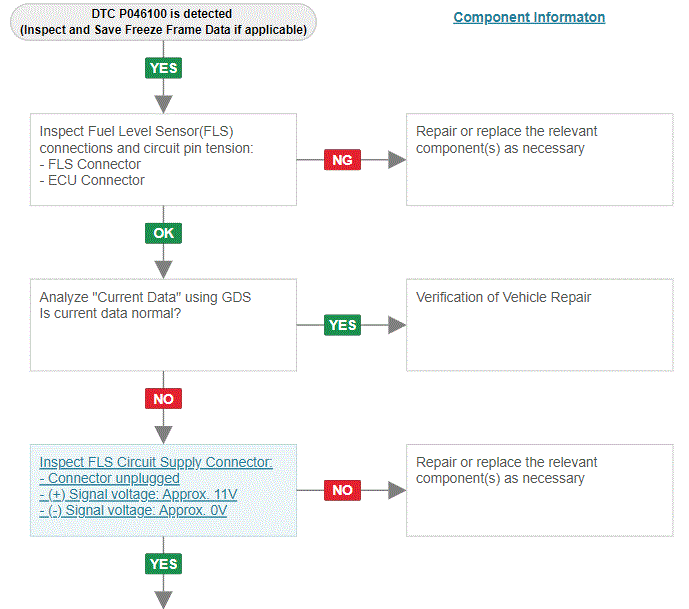The image size is (689, 609).
Task: Click the green YES badge under DTC header
Action: click(163, 68)
